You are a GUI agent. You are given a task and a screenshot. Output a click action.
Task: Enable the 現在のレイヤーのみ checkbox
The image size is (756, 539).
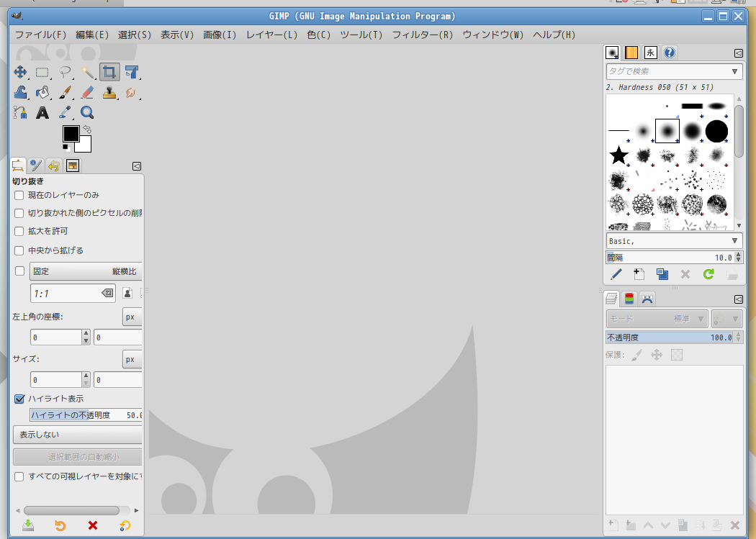pyautogui.click(x=19, y=195)
